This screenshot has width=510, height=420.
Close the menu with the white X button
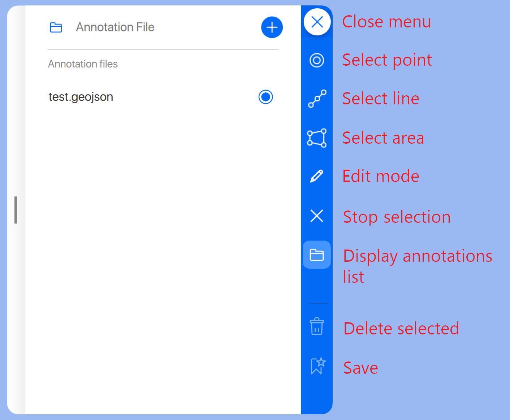(x=317, y=22)
